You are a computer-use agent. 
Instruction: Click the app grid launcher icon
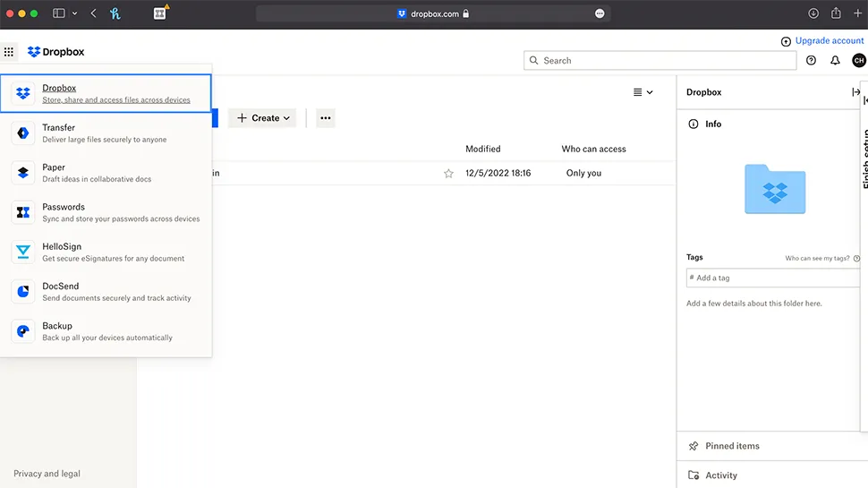[9, 52]
